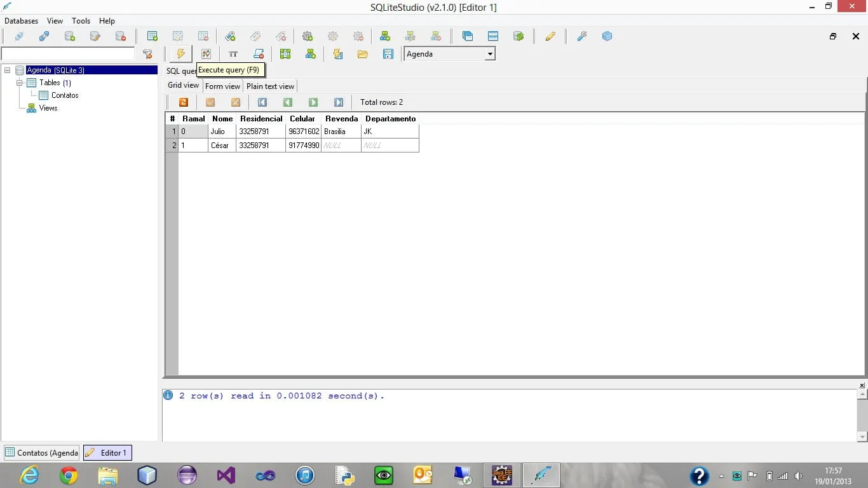Click the clear filter funnel icon
The height and width of the screenshot is (488, 868).
point(147,54)
